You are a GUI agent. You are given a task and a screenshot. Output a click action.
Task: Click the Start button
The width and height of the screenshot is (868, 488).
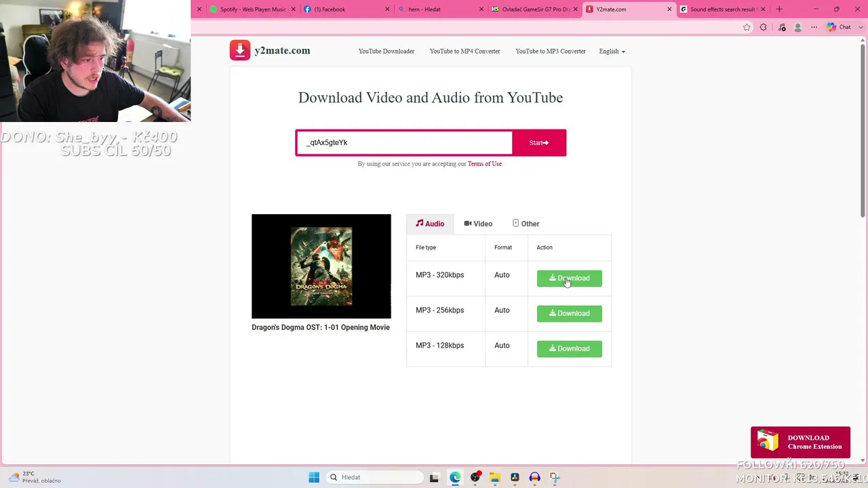[539, 143]
